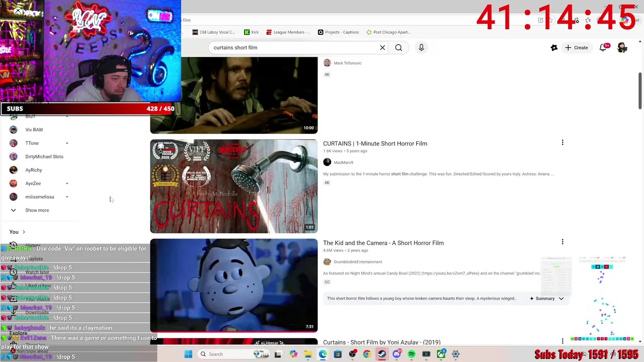The width and height of the screenshot is (644, 362).
Task: Open MadMarv9 channel link
Action: (343, 162)
